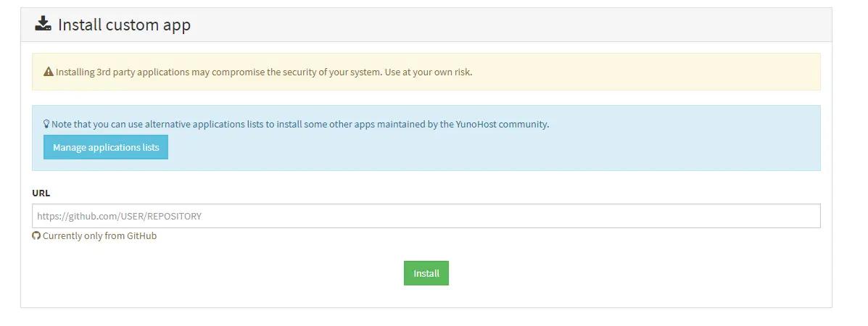Select the "Install custom app" heading text
The height and width of the screenshot is (326, 868).
[x=124, y=25]
